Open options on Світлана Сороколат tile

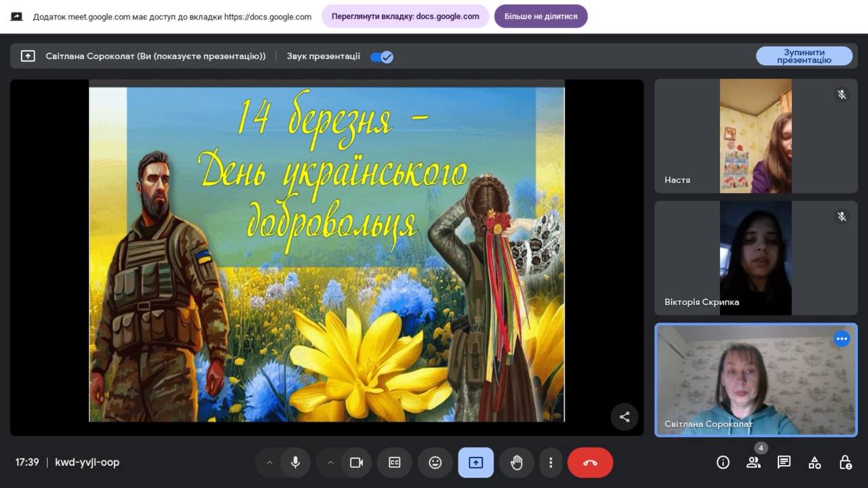tap(842, 338)
